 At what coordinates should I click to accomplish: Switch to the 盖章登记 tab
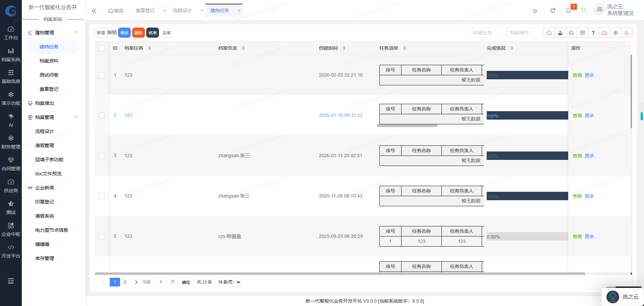(x=145, y=11)
